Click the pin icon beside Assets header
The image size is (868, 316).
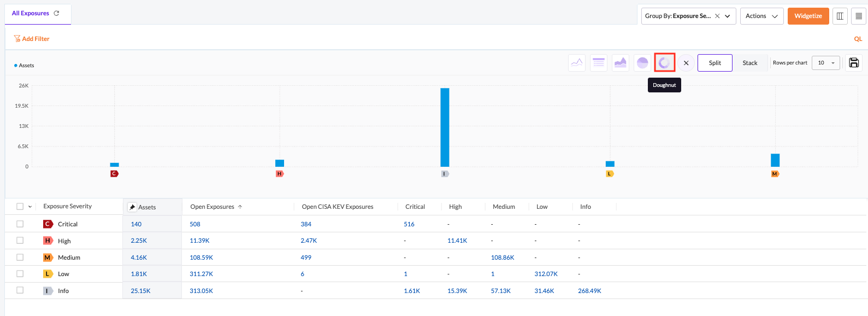[132, 207]
